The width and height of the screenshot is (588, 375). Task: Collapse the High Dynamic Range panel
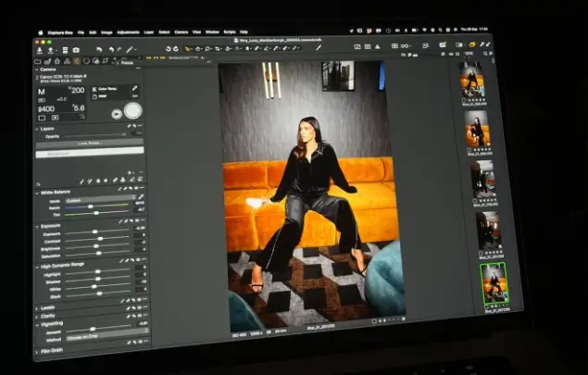37,267
